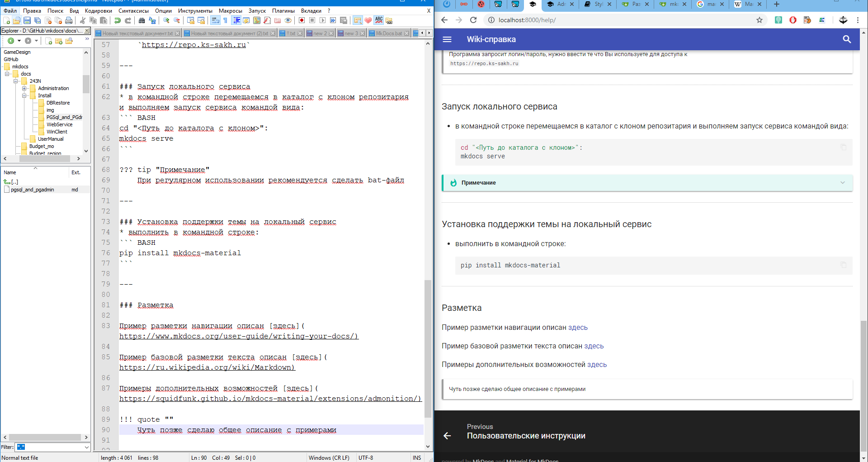The height and width of the screenshot is (462, 868).
Task: Click the Open file toolbar icon
Action: click(x=17, y=20)
